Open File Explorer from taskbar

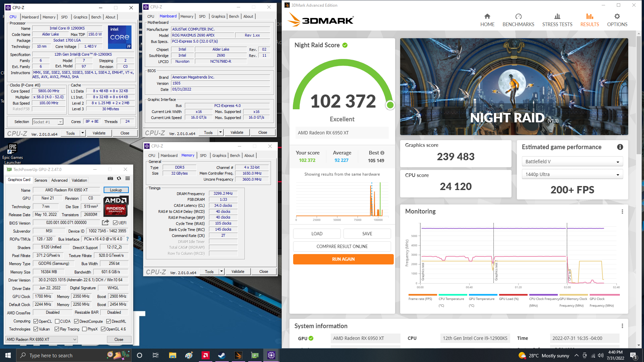[x=172, y=355]
